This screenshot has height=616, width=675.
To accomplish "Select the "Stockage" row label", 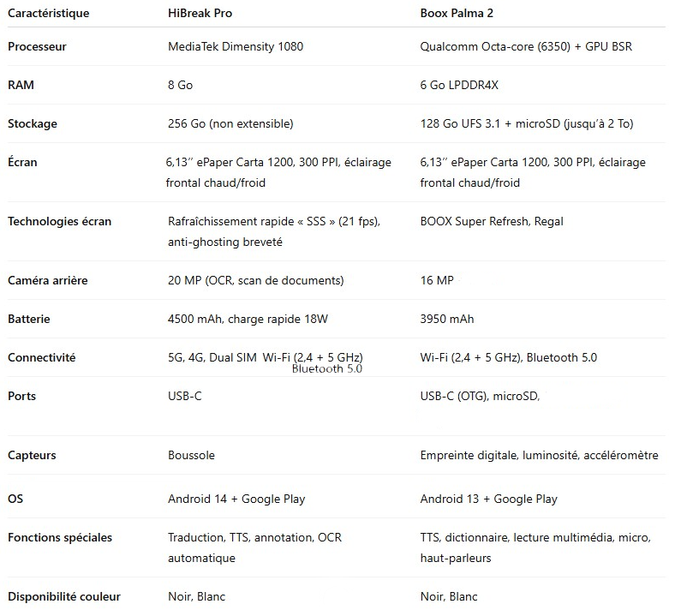I will tap(33, 123).
